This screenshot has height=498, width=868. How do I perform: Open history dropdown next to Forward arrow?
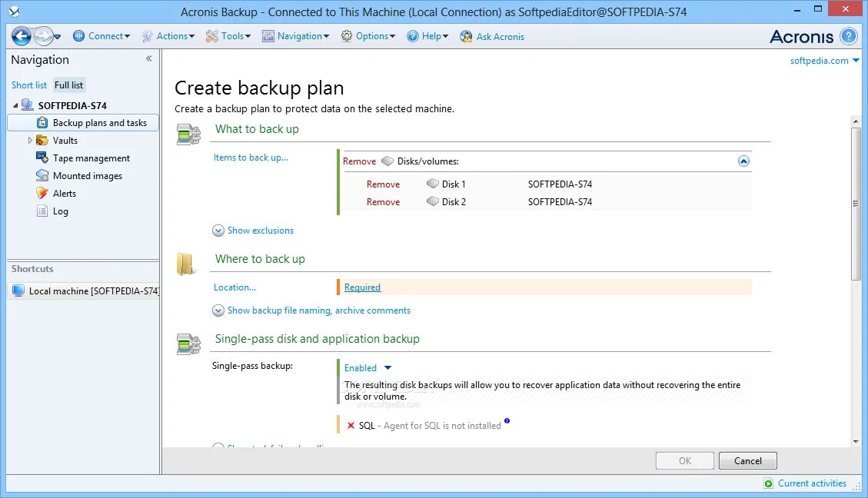(x=57, y=37)
